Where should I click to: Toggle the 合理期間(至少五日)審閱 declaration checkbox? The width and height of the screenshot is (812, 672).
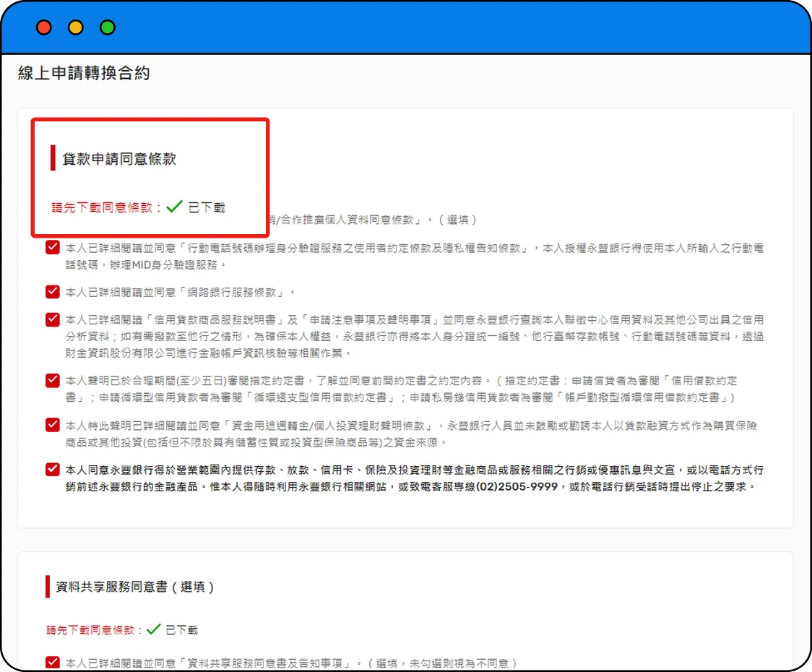(x=52, y=380)
